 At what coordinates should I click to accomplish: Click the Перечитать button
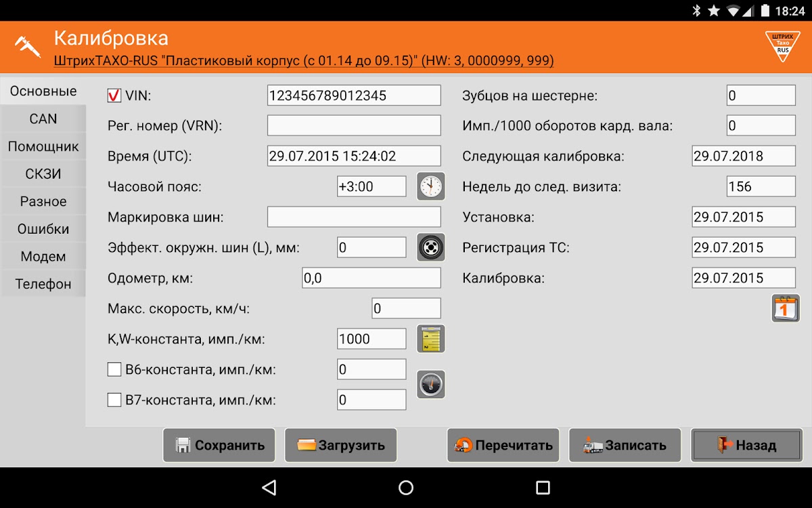click(503, 445)
